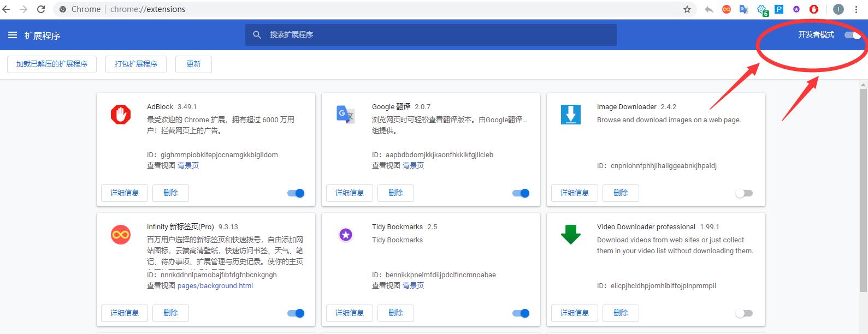Viewport: 868px width, 334px height.
Task: Delete Infinity 新标签页 extension
Action: pyautogui.click(x=170, y=313)
